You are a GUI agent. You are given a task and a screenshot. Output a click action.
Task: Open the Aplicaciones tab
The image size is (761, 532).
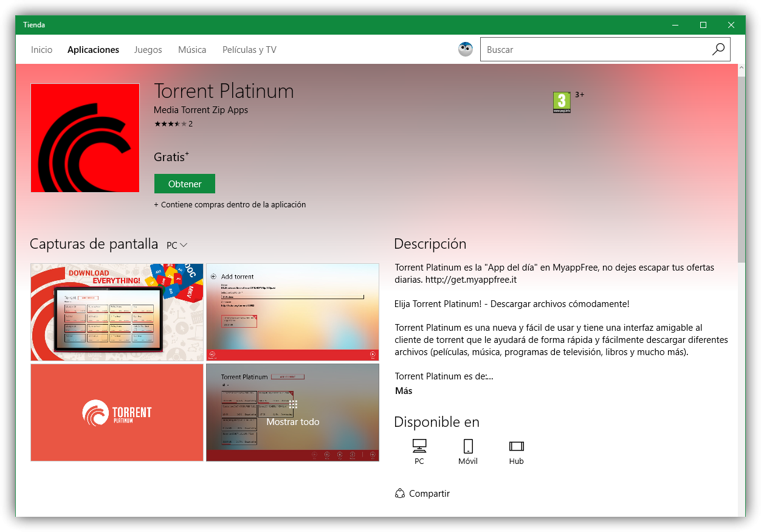coord(94,50)
